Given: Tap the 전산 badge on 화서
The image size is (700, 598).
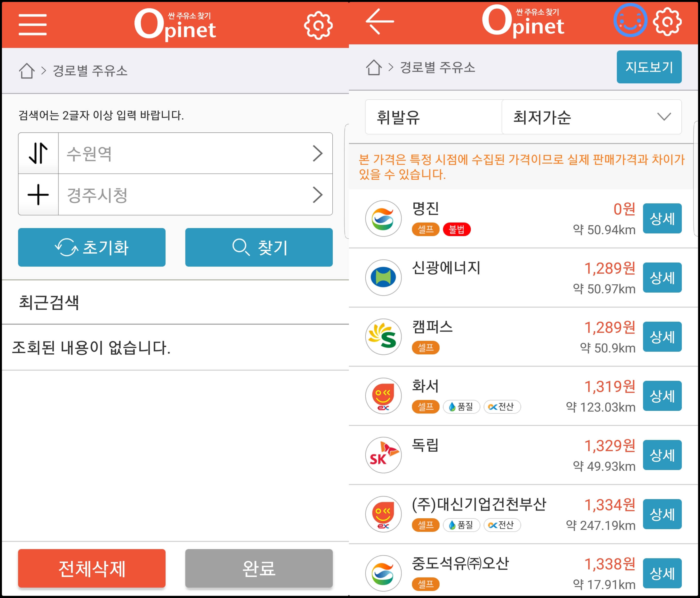Looking at the screenshot, I should click(502, 407).
